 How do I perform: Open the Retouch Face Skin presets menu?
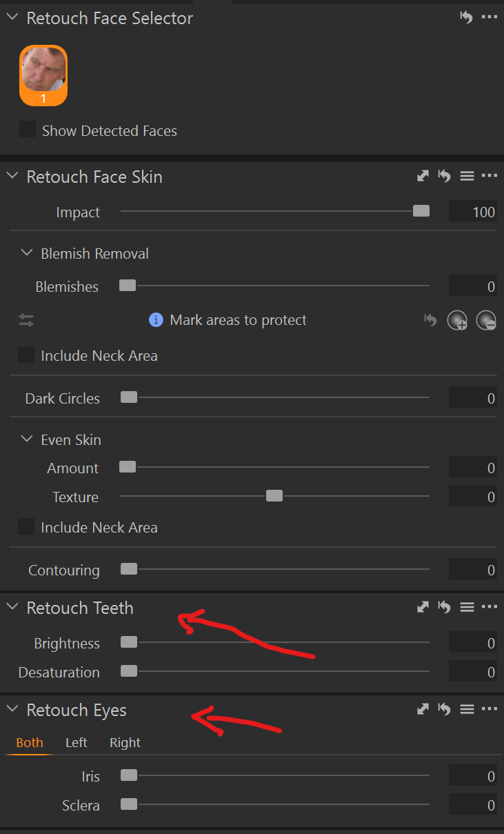coord(467,177)
